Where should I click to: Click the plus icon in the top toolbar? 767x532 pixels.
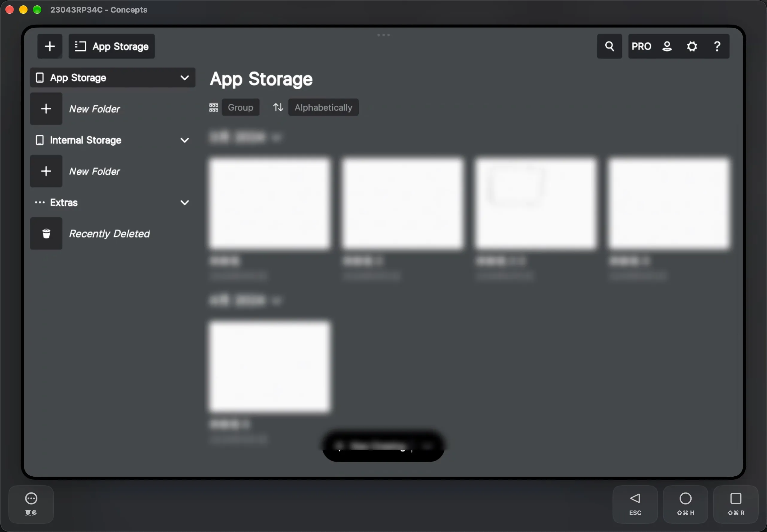tap(50, 46)
